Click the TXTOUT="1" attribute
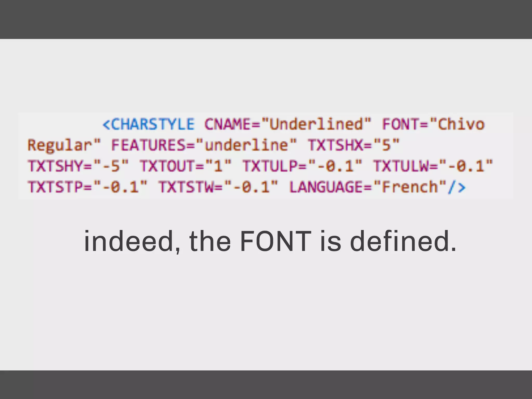Image resolution: width=532 pixels, height=399 pixels. coord(185,166)
